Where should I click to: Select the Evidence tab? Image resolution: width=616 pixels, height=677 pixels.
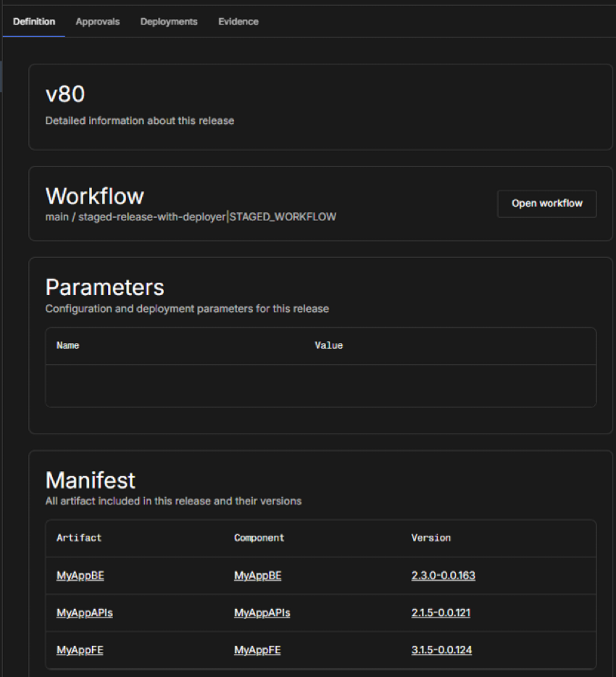pyautogui.click(x=238, y=22)
